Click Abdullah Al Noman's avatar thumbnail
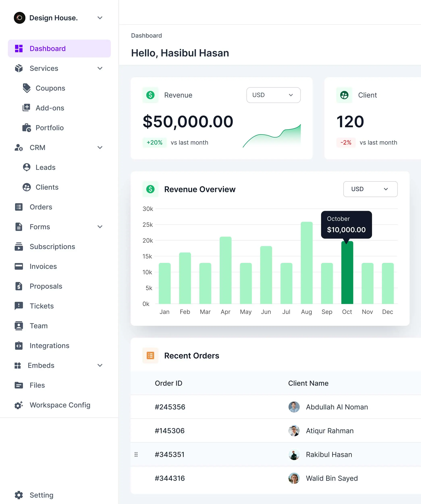The height and width of the screenshot is (504, 421). click(x=294, y=407)
